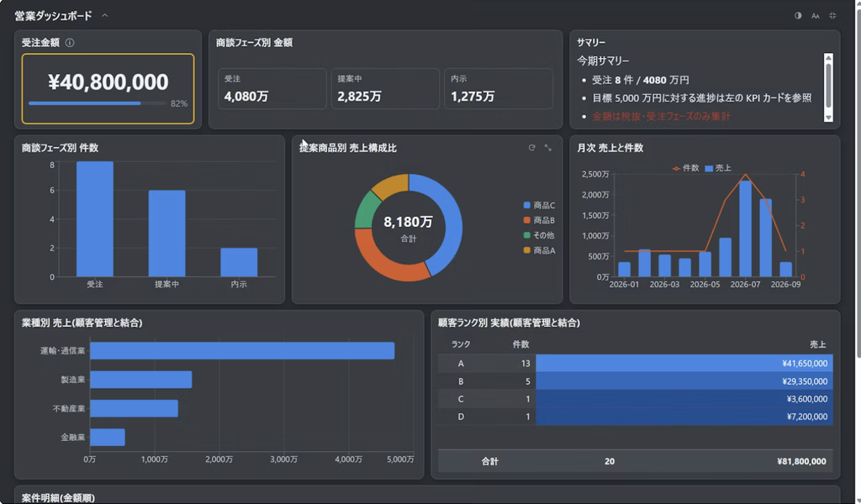Click the 運輸・通信業 bar

click(x=242, y=350)
